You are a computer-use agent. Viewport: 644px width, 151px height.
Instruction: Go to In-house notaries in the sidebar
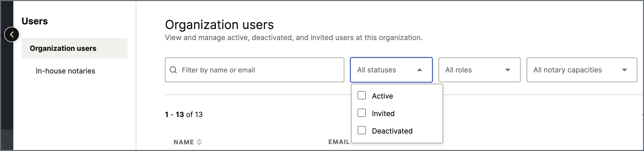[x=66, y=71]
